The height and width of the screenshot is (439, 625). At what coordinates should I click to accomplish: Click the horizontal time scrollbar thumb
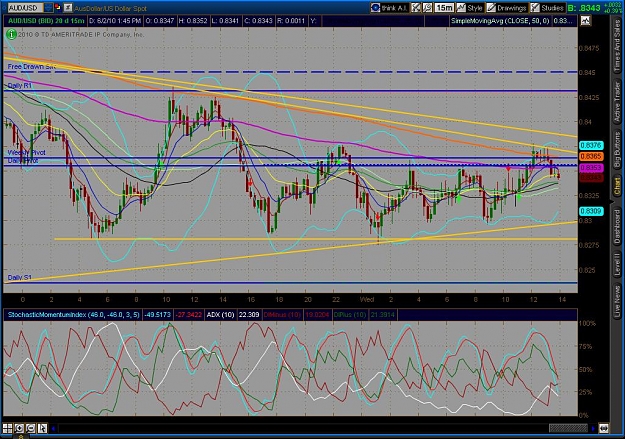click(568, 429)
